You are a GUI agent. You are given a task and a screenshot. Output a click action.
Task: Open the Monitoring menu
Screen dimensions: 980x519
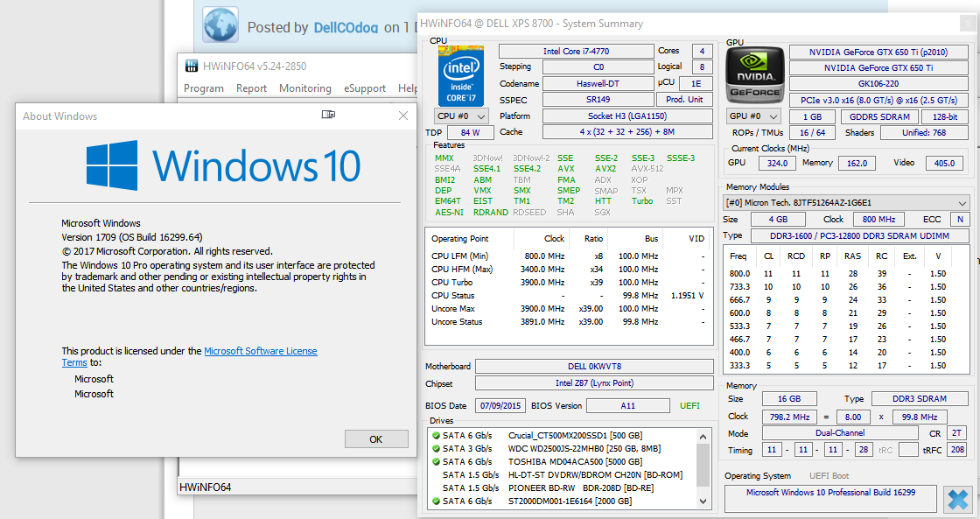(x=304, y=88)
